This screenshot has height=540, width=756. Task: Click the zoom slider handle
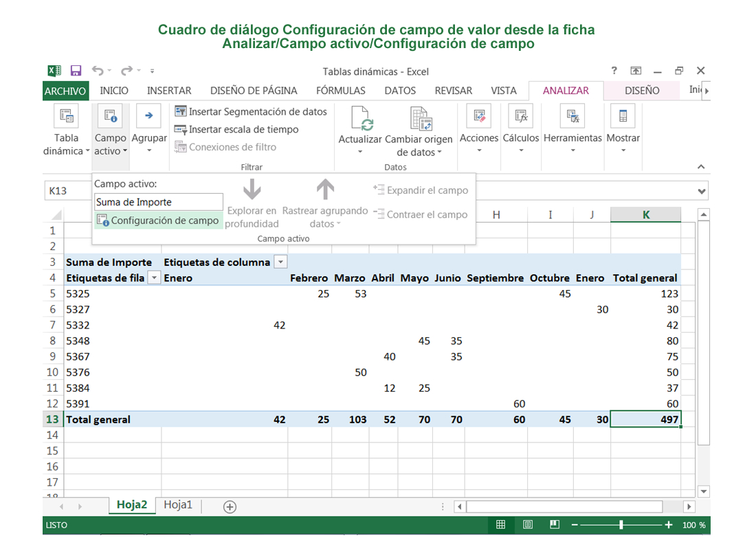coord(621,525)
